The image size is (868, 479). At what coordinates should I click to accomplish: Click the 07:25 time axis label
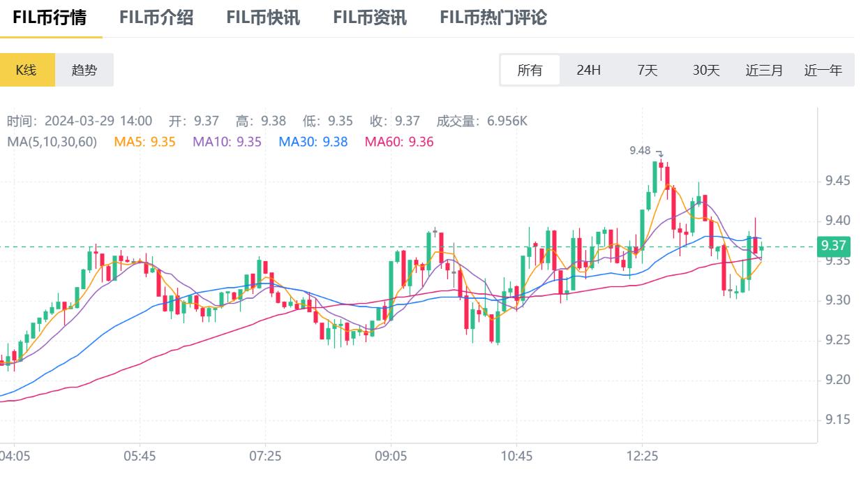pyautogui.click(x=265, y=456)
